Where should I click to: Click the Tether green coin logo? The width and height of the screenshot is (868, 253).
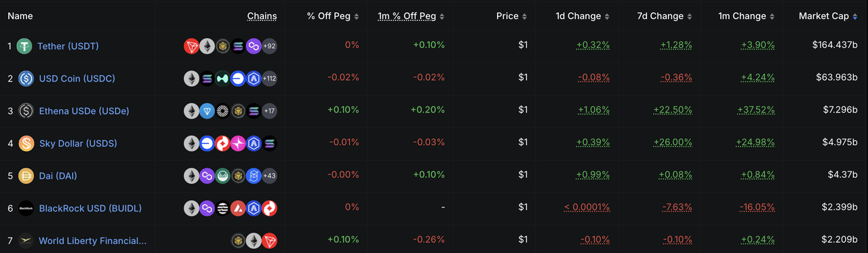tap(25, 46)
